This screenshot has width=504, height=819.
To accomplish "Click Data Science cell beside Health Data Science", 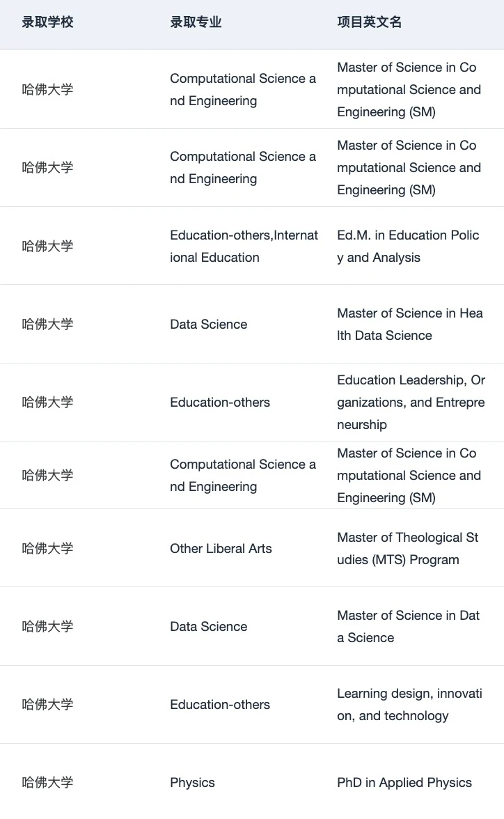I will coord(208,325).
